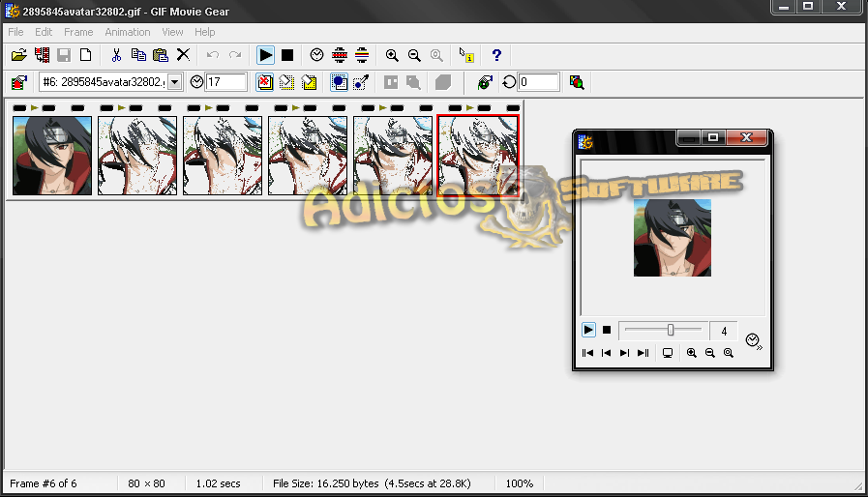Click the preview monitor background icon
868x497 pixels.
(x=668, y=353)
